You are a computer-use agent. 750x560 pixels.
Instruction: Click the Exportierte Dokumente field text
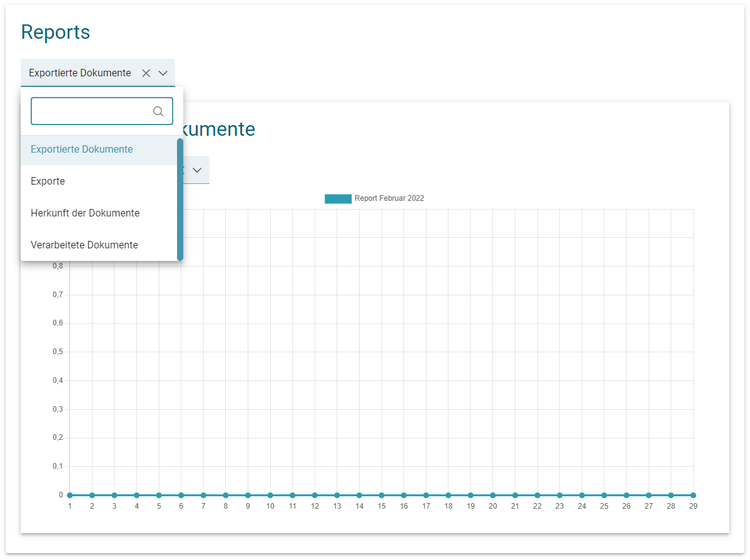click(x=80, y=73)
